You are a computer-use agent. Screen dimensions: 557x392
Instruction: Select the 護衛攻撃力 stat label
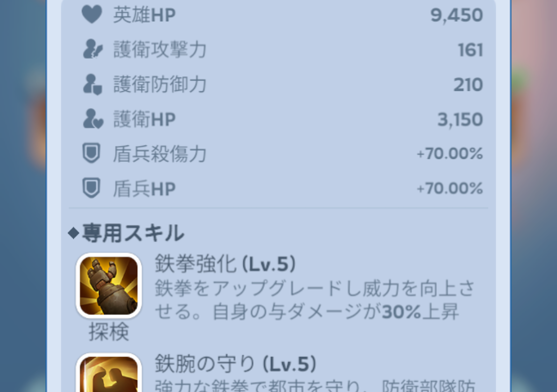pyautogui.click(x=160, y=49)
